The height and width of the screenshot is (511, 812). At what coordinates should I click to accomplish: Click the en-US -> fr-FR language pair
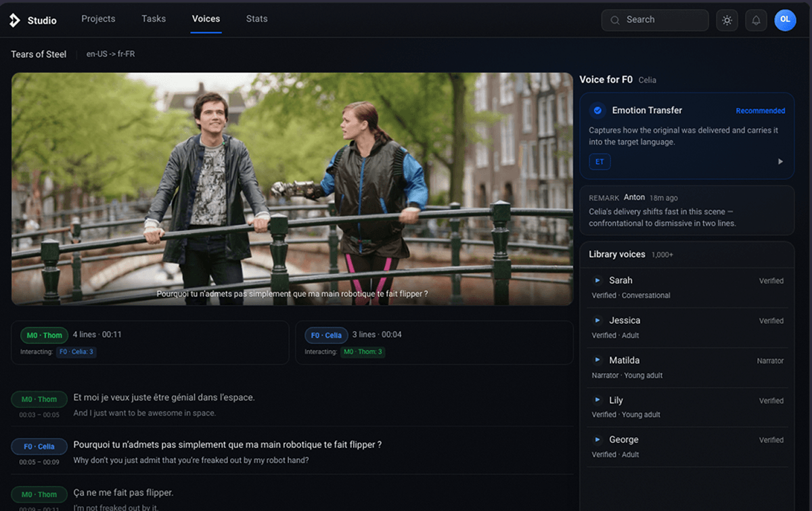pos(111,54)
